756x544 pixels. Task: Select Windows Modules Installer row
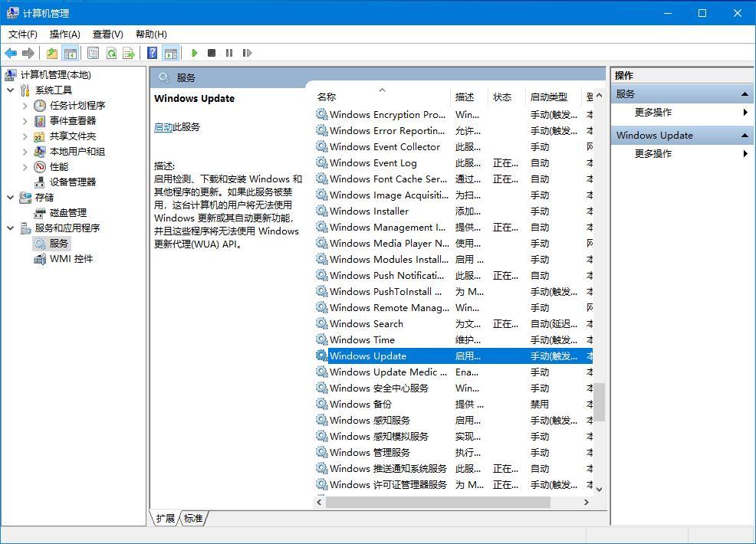[x=454, y=259]
